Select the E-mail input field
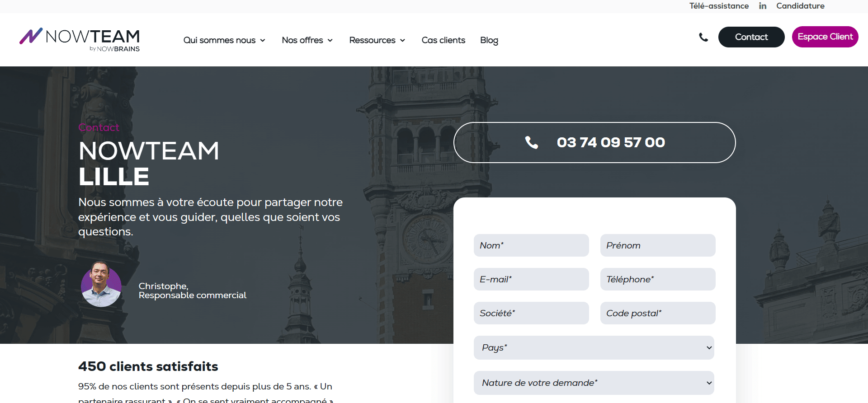Screen dimensions: 868x403 (x=531, y=279)
